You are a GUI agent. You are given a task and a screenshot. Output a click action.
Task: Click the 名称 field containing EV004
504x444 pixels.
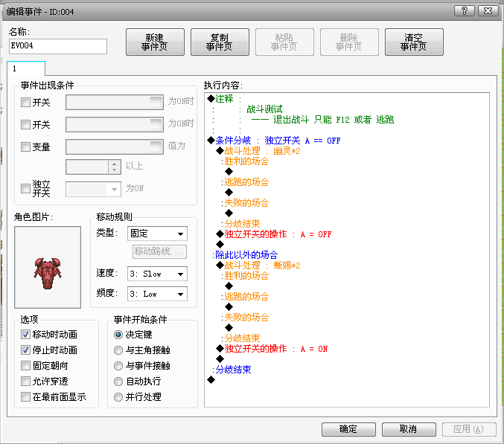[x=58, y=46]
